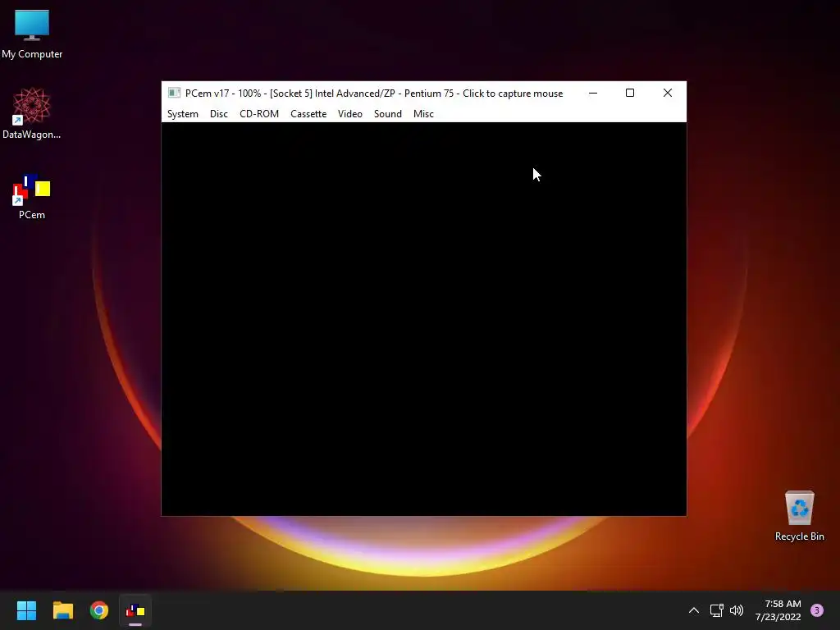The image size is (840, 630).
Task: Open the CD-ROM menu
Action: tap(259, 113)
